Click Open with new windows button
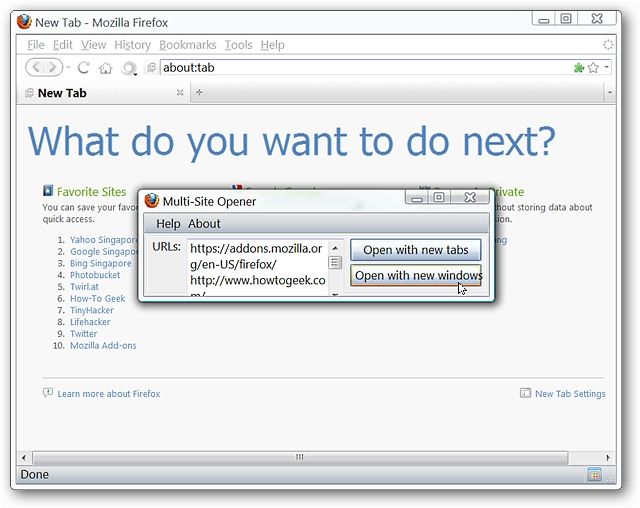 tap(416, 275)
